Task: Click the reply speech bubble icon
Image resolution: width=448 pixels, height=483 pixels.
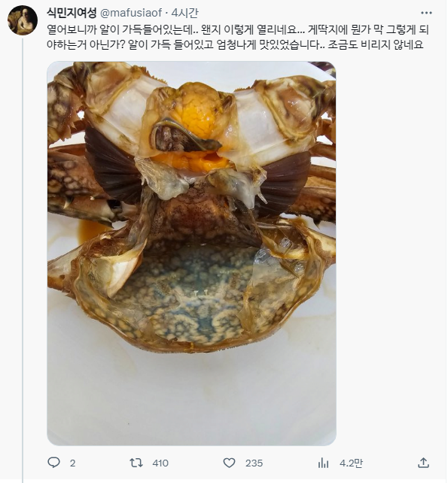Action: click(53, 463)
